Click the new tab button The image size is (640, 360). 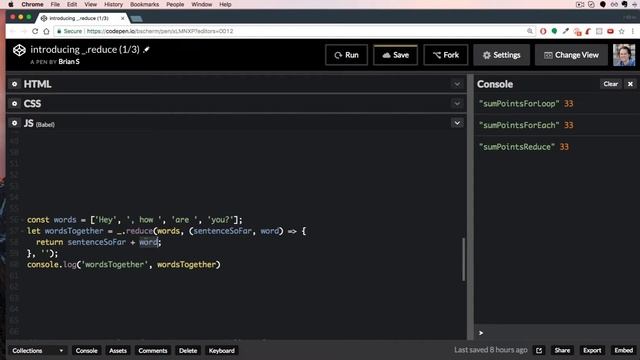[x=136, y=19]
